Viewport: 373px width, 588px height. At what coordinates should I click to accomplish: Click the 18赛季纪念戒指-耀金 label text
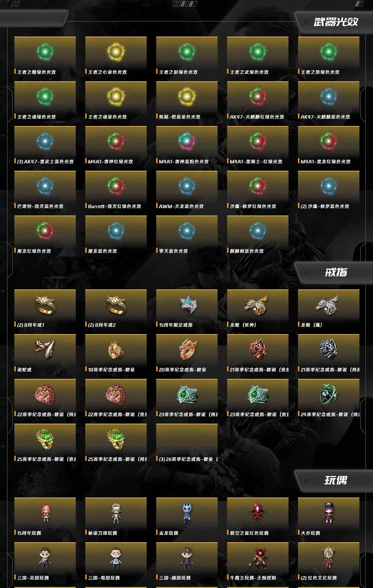coord(111,370)
